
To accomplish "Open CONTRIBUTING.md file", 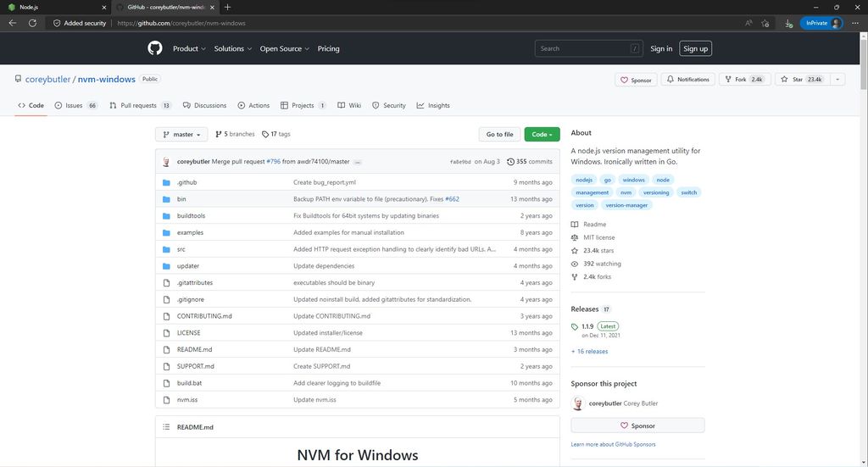I will point(204,316).
